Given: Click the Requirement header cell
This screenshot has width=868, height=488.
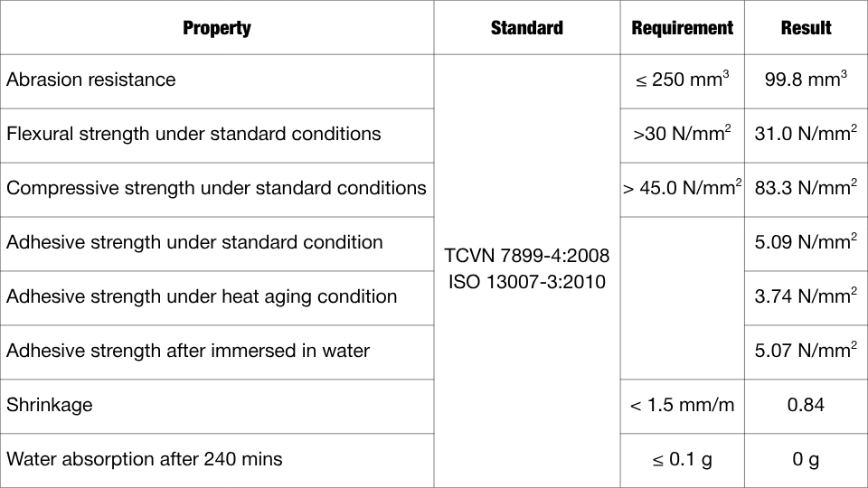Looking at the screenshot, I should (682, 28).
